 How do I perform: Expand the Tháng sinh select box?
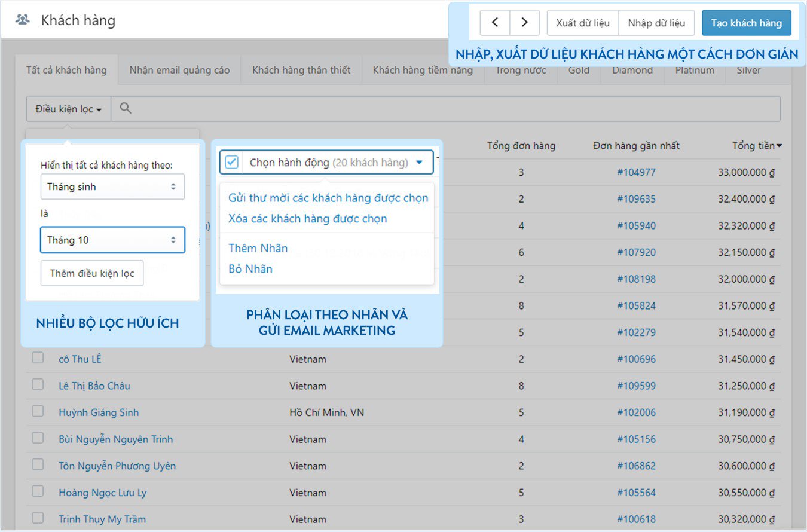(x=112, y=186)
